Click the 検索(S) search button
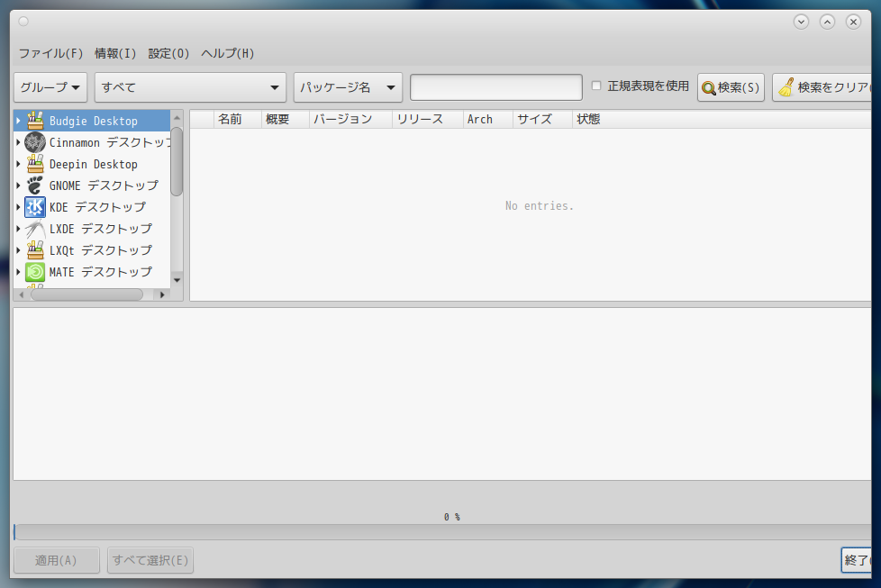 (x=731, y=87)
